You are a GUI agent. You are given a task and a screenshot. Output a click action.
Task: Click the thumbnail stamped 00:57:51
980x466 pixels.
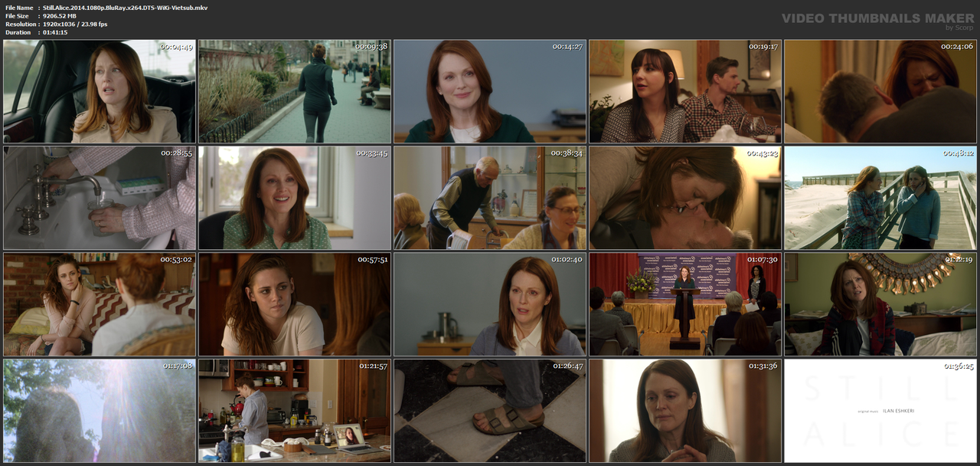point(295,304)
